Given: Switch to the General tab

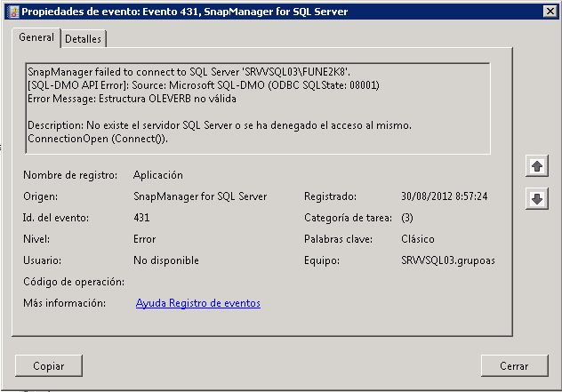Looking at the screenshot, I should click(36, 38).
